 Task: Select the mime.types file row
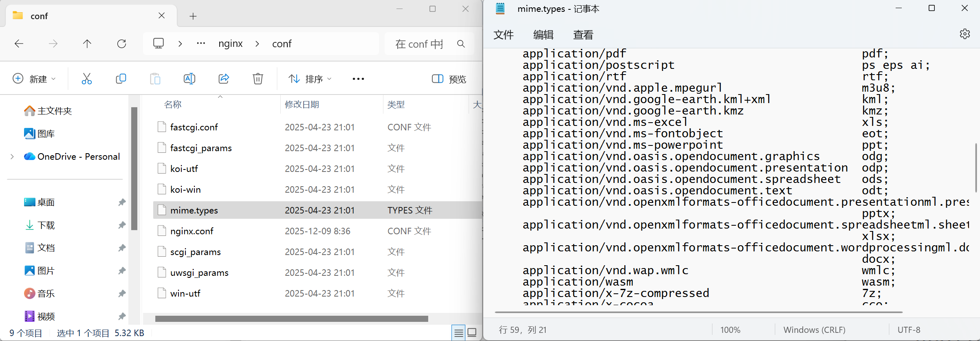[317, 210]
